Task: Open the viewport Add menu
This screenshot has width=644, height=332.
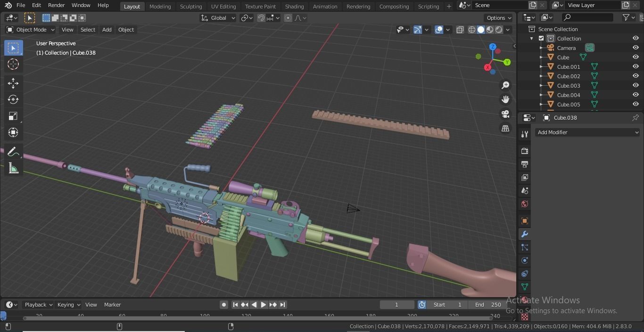Action: click(107, 30)
